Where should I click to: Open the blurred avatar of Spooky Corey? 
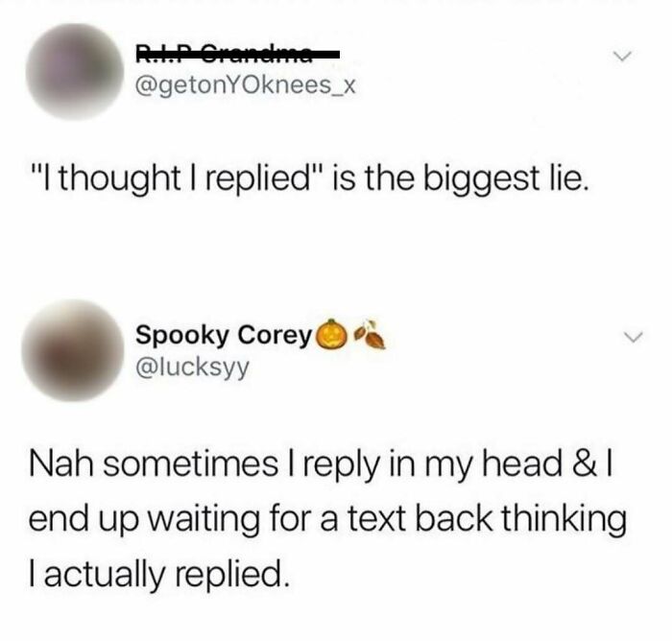tap(73, 350)
